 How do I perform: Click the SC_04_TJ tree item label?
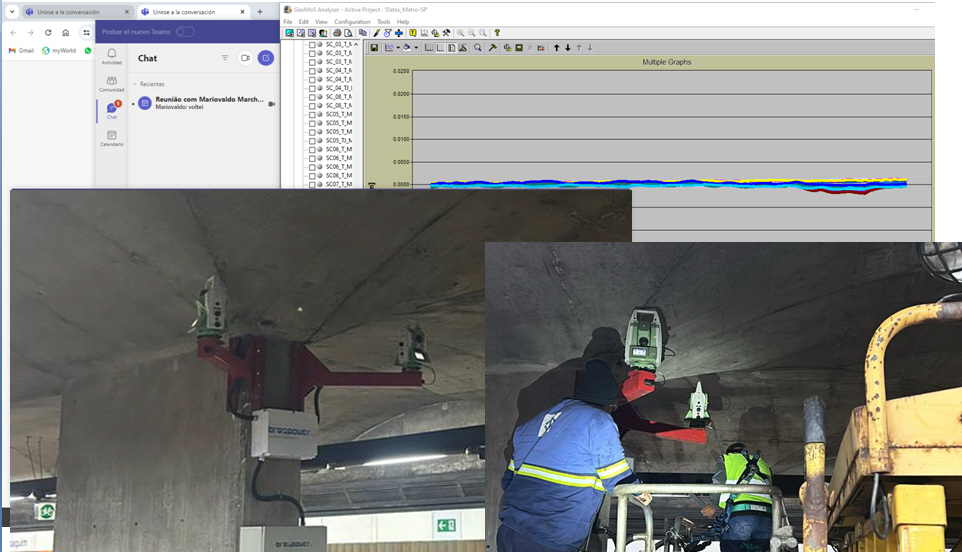(x=339, y=88)
